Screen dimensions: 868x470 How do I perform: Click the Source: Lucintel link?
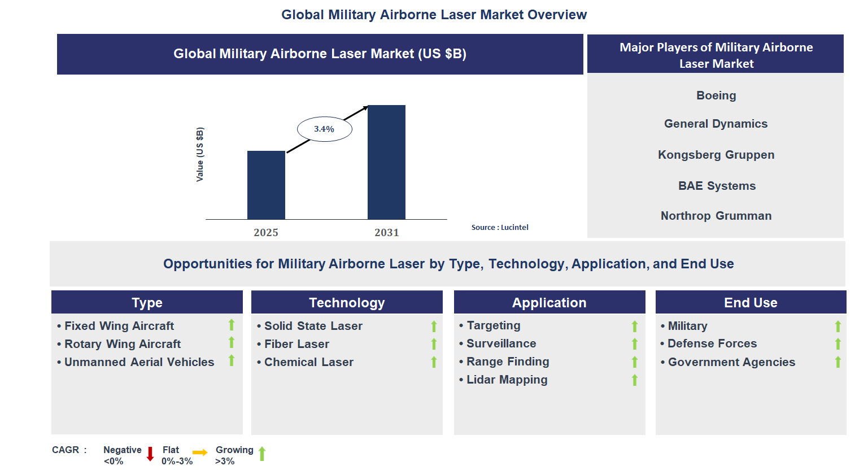click(x=500, y=227)
